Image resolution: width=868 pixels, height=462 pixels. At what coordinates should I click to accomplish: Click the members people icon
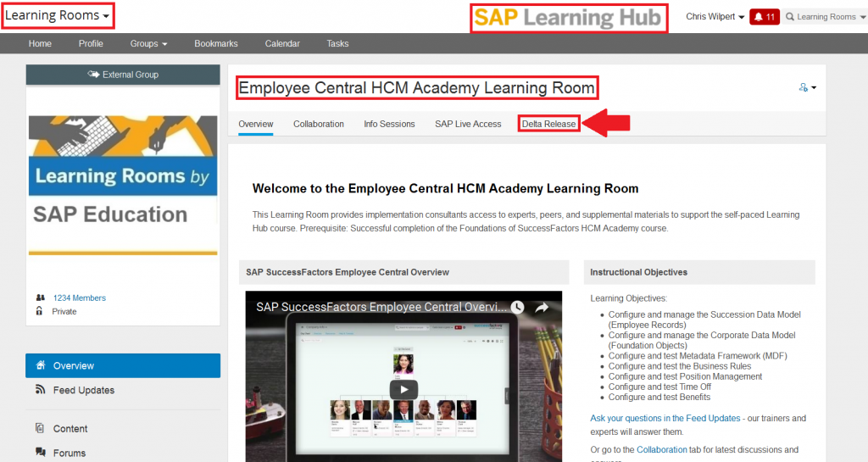[x=40, y=298]
